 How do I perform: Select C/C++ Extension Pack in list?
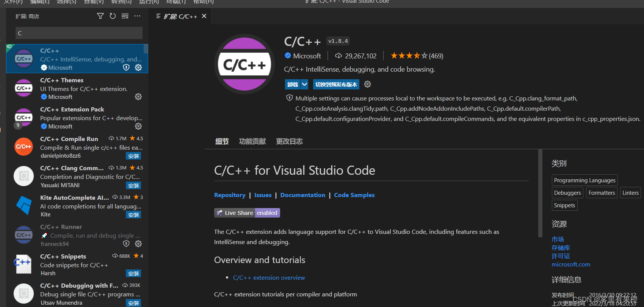77,117
